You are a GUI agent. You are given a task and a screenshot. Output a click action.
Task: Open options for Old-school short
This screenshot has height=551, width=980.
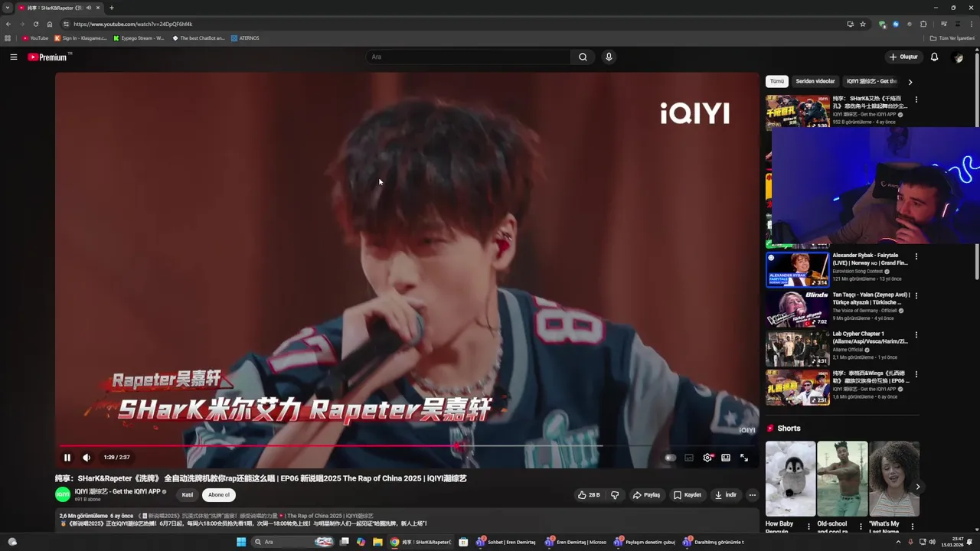click(x=861, y=527)
